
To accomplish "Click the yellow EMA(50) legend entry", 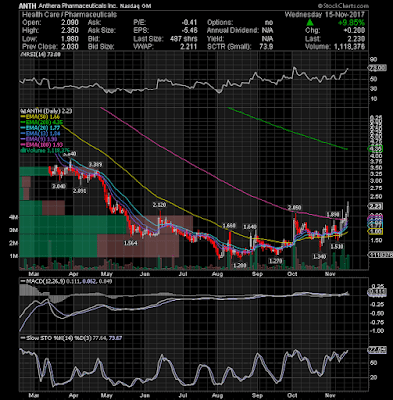I will (39, 117).
